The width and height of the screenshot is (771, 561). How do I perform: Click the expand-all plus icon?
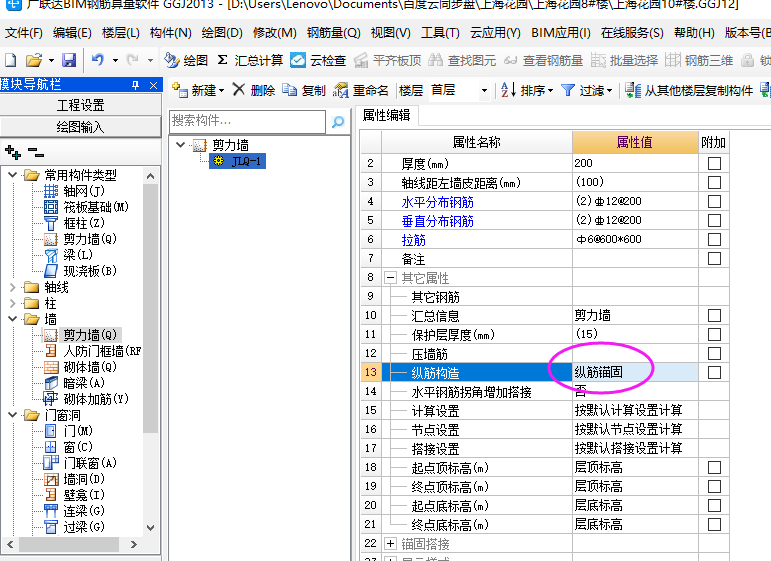(x=13, y=152)
